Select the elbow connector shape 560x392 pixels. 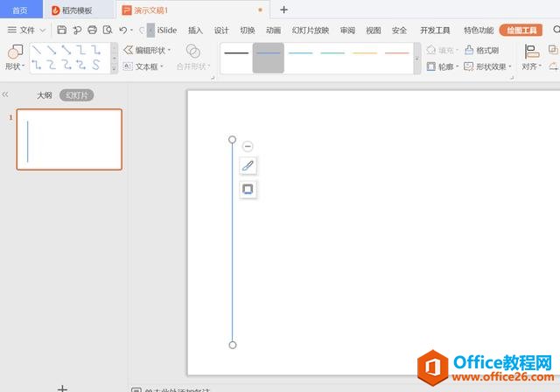point(81,50)
